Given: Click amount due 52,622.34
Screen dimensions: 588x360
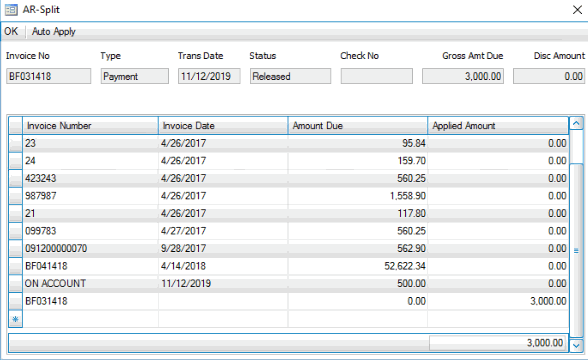Looking at the screenshot, I should pyautogui.click(x=358, y=266).
